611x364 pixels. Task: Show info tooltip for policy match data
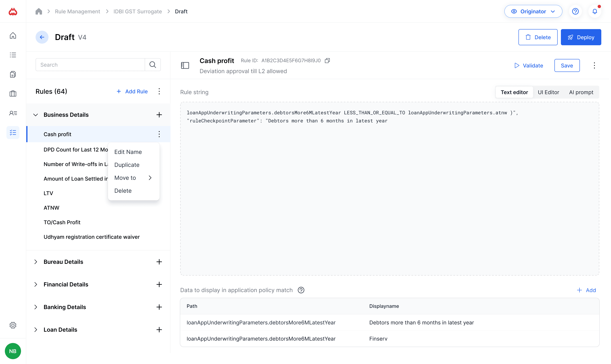coord(301,290)
